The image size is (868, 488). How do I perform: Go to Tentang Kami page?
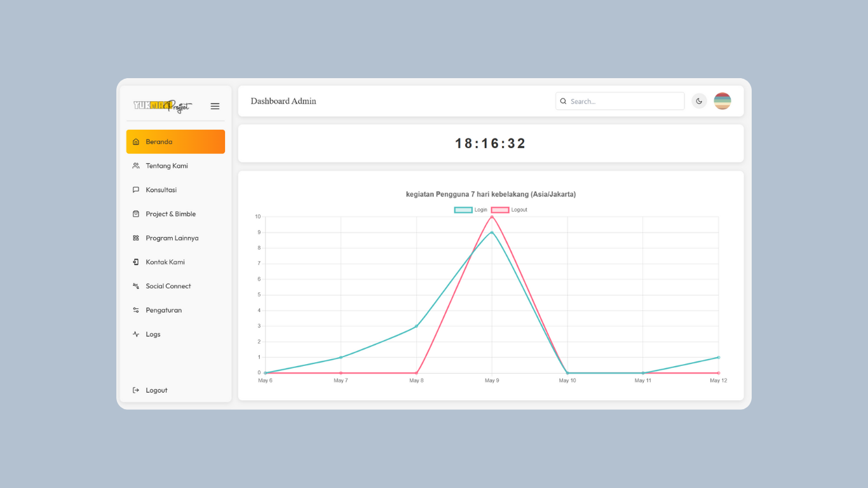click(x=175, y=166)
